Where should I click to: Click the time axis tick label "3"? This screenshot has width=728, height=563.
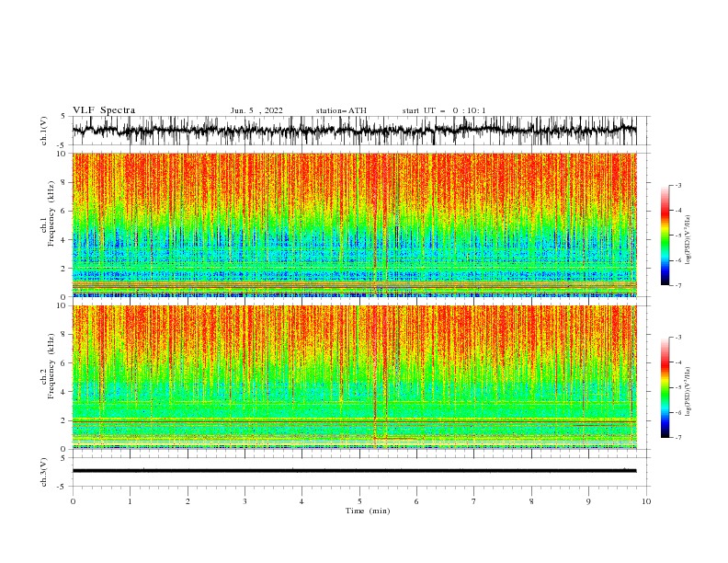coord(245,501)
